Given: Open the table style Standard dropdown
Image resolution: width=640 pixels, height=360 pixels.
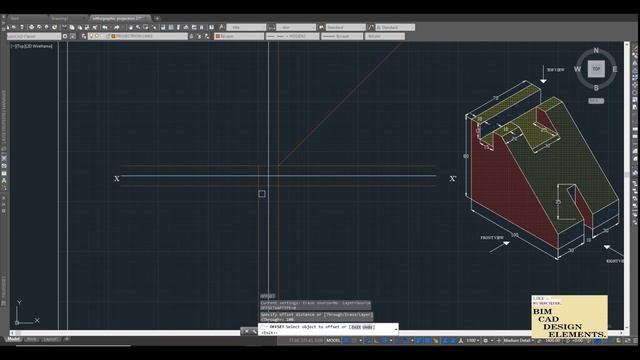Looking at the screenshot, I should [345, 27].
